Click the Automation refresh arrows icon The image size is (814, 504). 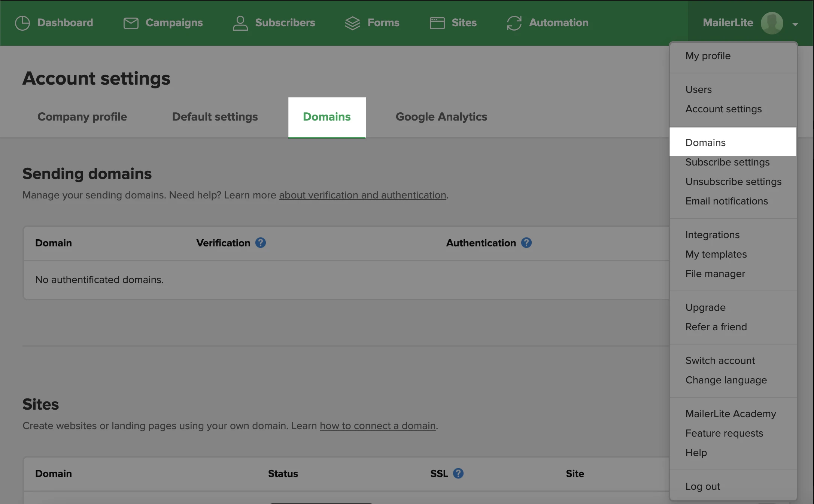[x=514, y=23]
